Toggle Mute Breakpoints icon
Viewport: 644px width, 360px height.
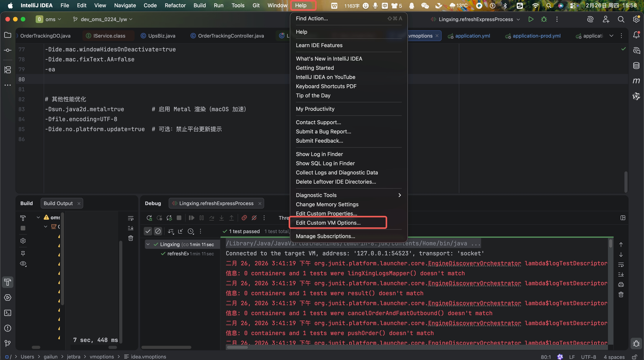click(x=254, y=218)
